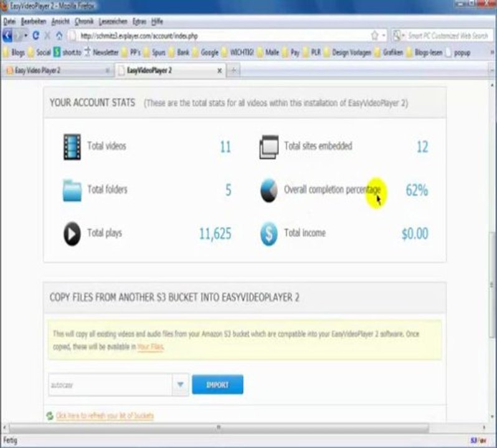The image size is (497, 448).
Task: Click the Total plays value 11,625
Action: [215, 234]
